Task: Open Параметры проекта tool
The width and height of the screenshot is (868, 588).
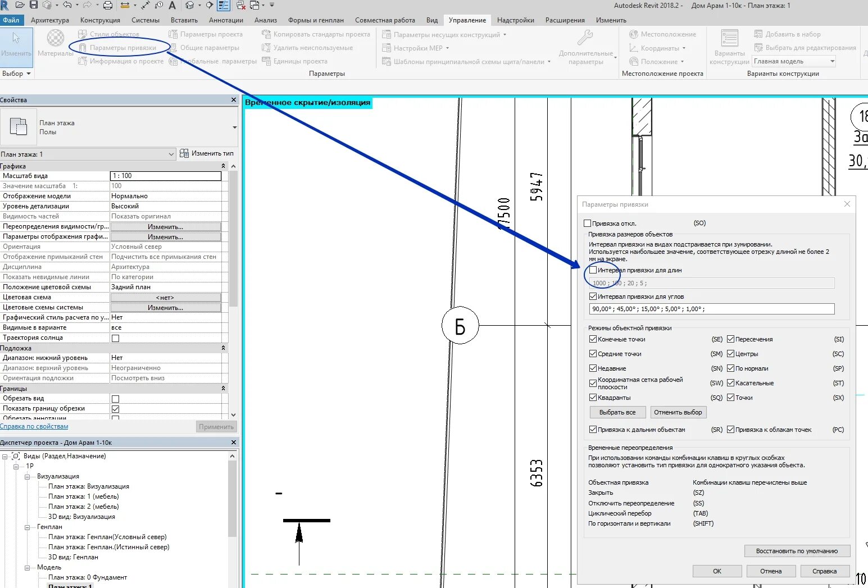Action: (206, 34)
